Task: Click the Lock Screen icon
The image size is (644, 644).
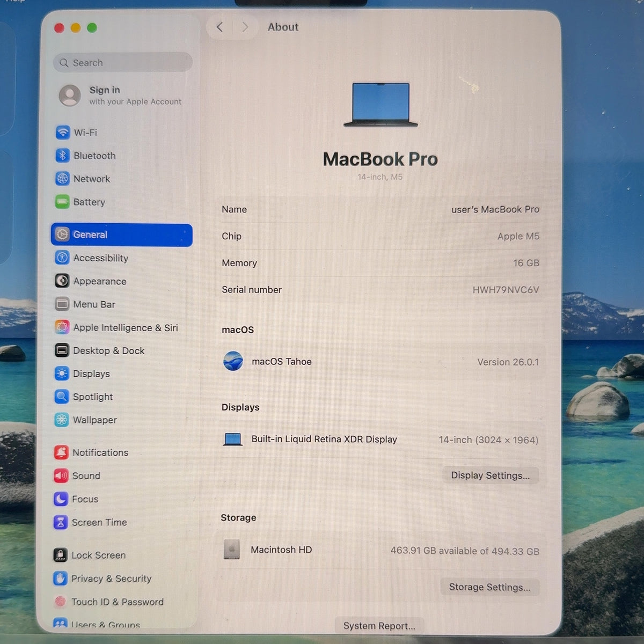Action: coord(61,555)
